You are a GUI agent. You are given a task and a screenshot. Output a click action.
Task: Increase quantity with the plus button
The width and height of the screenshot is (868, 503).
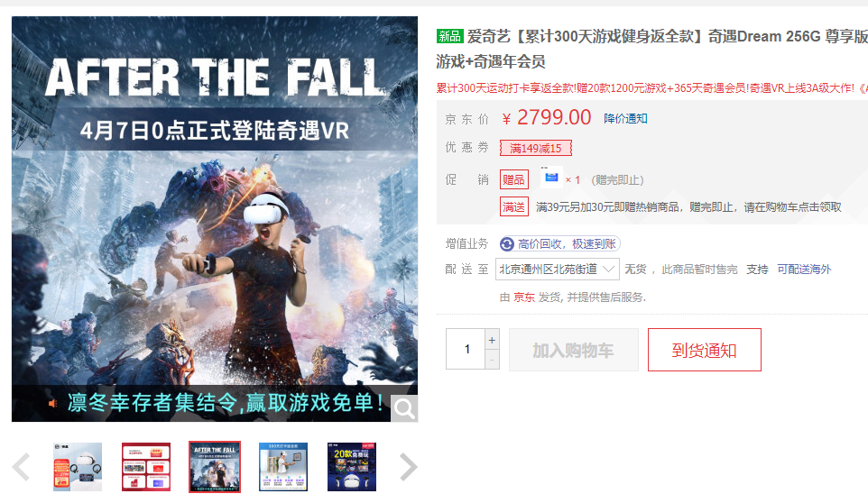tap(492, 339)
